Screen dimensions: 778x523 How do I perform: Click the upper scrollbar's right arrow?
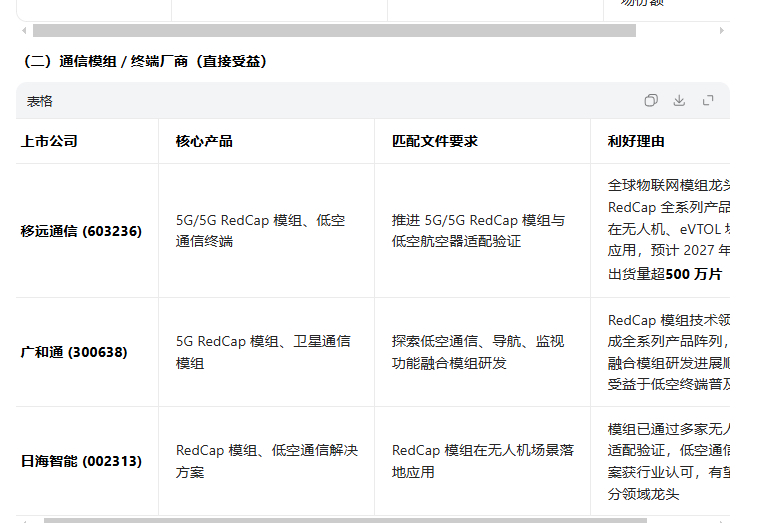pos(722,31)
